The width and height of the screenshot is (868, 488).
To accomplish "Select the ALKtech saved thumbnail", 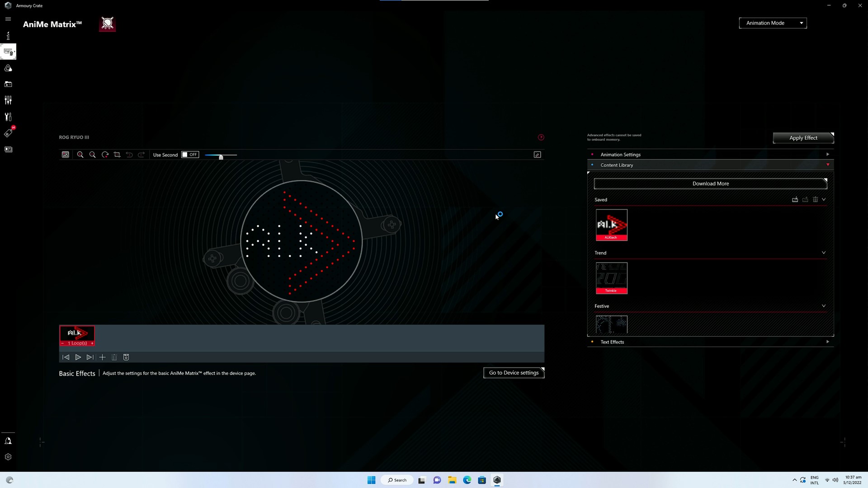I will coord(611,225).
